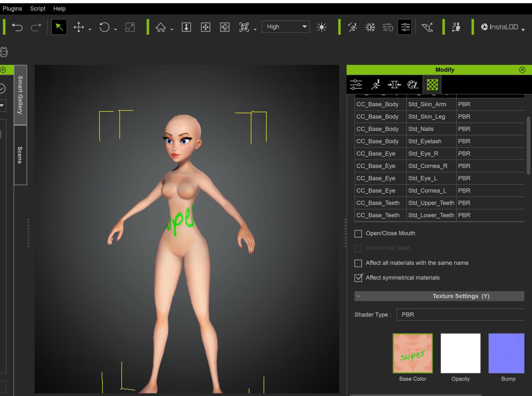Click the character's head in the viewport
Image resolution: width=532 pixels, height=396 pixels.
pyautogui.click(x=182, y=138)
